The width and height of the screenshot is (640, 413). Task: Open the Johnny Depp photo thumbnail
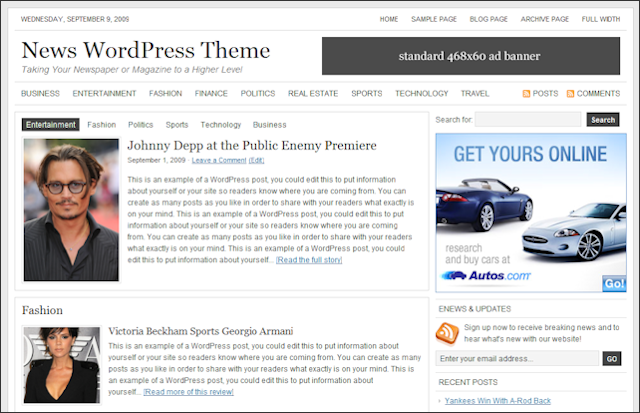pyautogui.click(x=71, y=210)
